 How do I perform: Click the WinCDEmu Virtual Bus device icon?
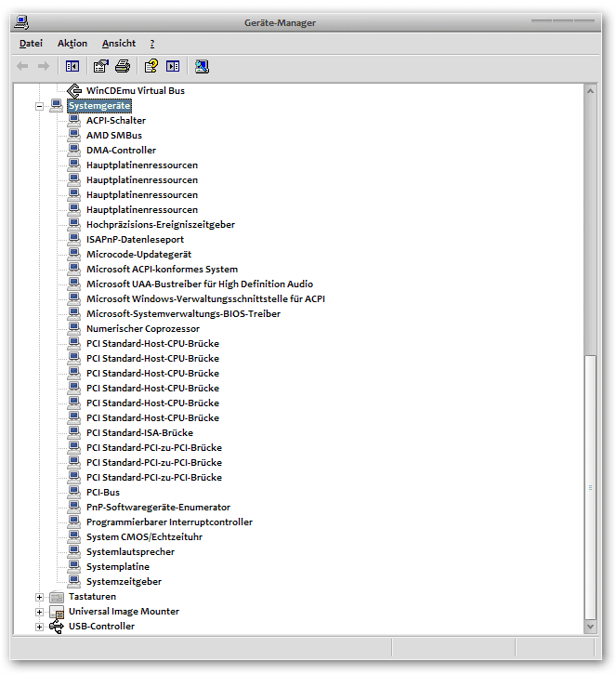point(74,91)
